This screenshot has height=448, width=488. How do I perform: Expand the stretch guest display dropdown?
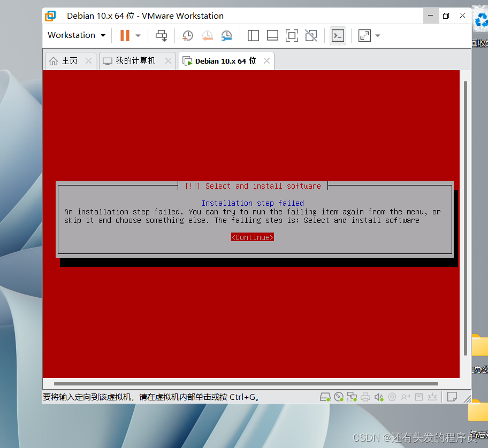click(378, 35)
